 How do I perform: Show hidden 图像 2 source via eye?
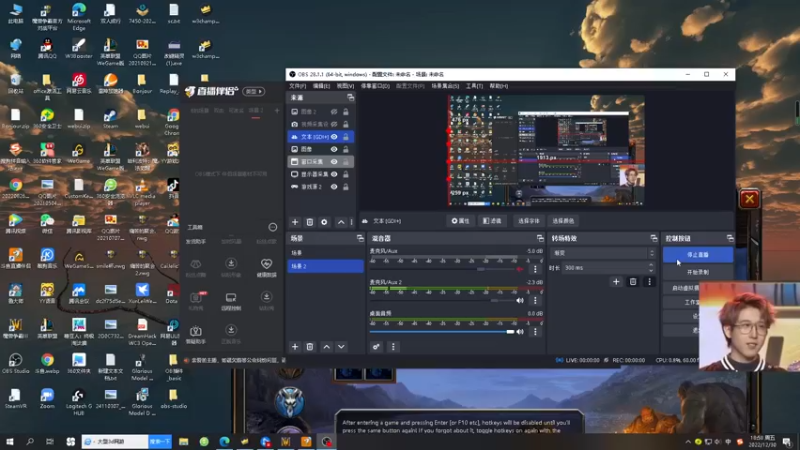tap(334, 112)
